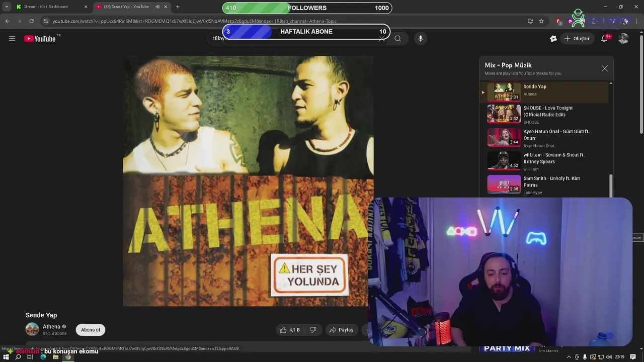Open Chrome three-dot menu
Image resolution: width=644 pixels, height=362 pixels.
(x=637, y=21)
